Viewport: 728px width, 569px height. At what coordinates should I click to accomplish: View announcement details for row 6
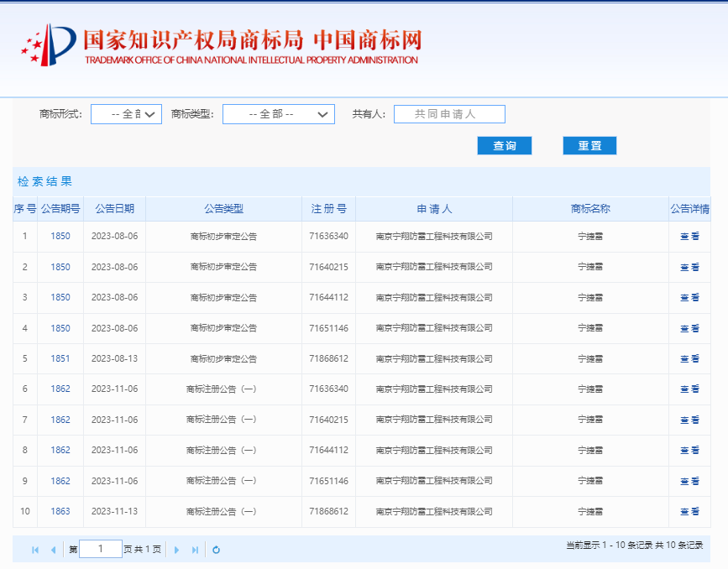click(690, 389)
